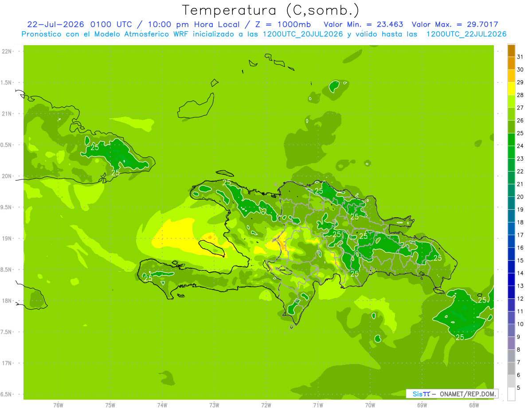532x411 pixels.
Task: Click the orange legend band between 30 and 31
Action: point(511,63)
